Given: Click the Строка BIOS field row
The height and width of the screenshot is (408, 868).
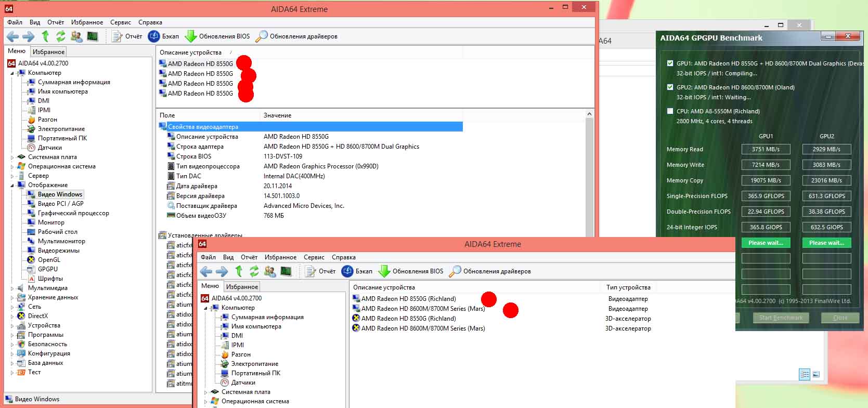Looking at the screenshot, I should 310,156.
